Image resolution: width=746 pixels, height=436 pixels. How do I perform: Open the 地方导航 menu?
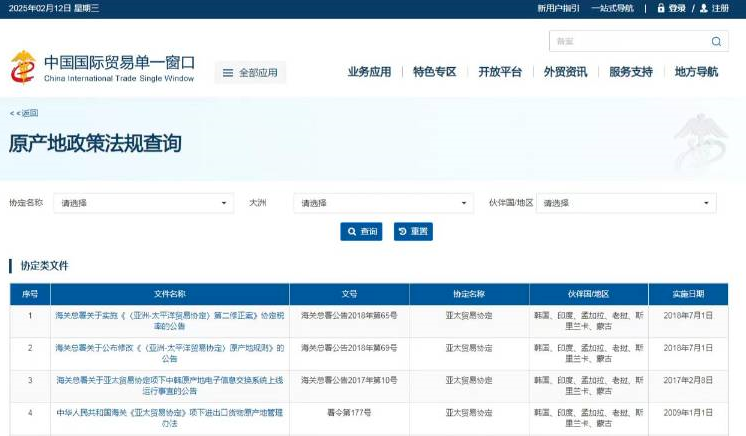[x=696, y=72]
